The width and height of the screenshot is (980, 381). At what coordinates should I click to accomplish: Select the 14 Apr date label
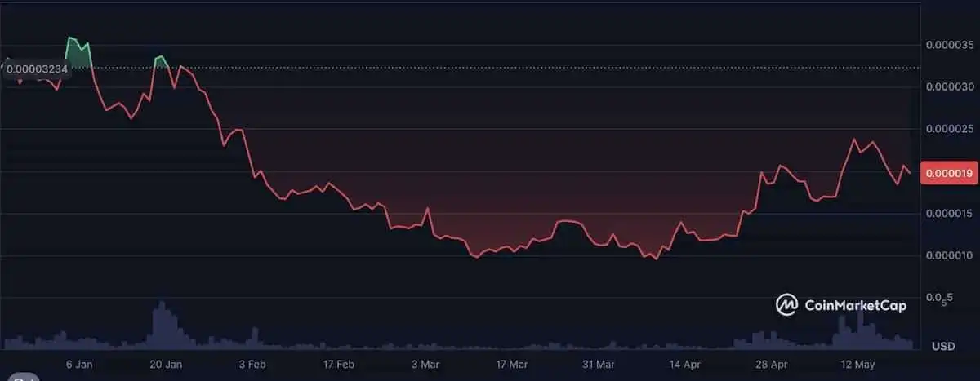[684, 365]
